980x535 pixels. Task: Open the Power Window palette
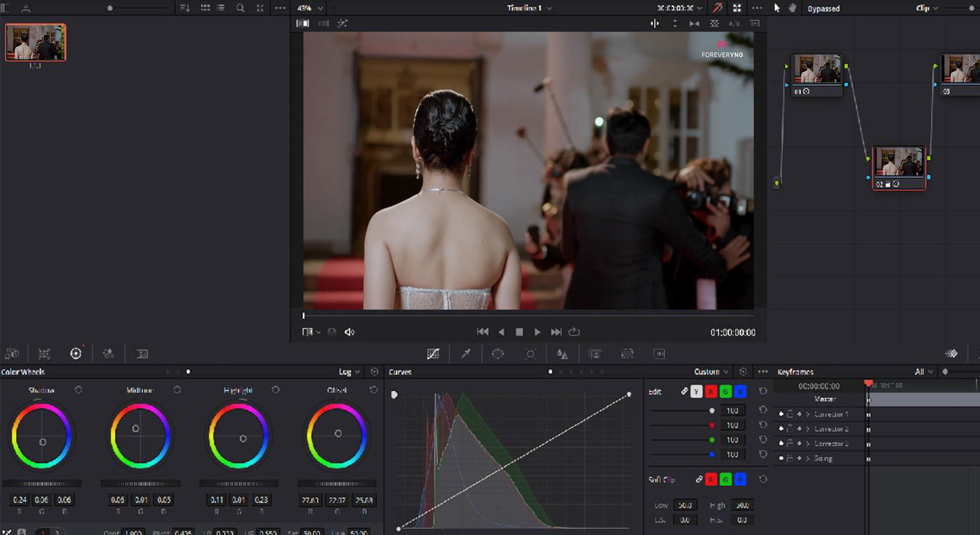tap(498, 354)
